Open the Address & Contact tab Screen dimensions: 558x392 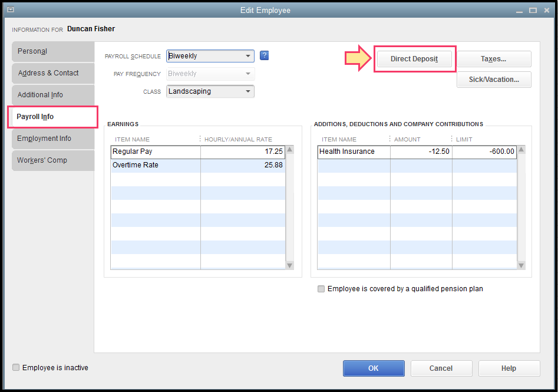(53, 73)
